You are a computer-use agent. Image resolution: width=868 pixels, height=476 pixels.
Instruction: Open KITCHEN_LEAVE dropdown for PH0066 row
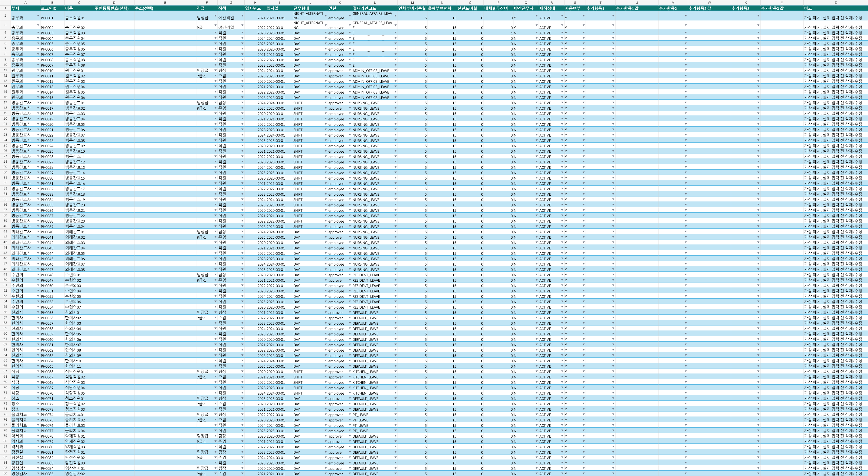[x=396, y=371]
